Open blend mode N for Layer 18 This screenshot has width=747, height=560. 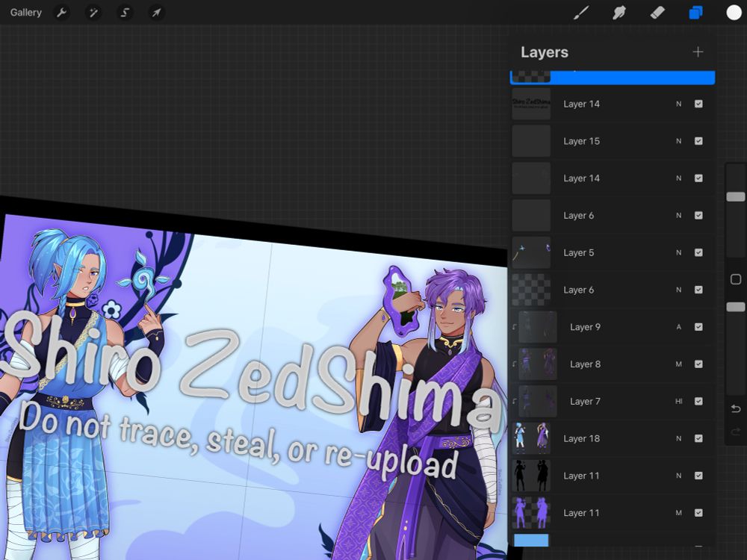(x=678, y=438)
